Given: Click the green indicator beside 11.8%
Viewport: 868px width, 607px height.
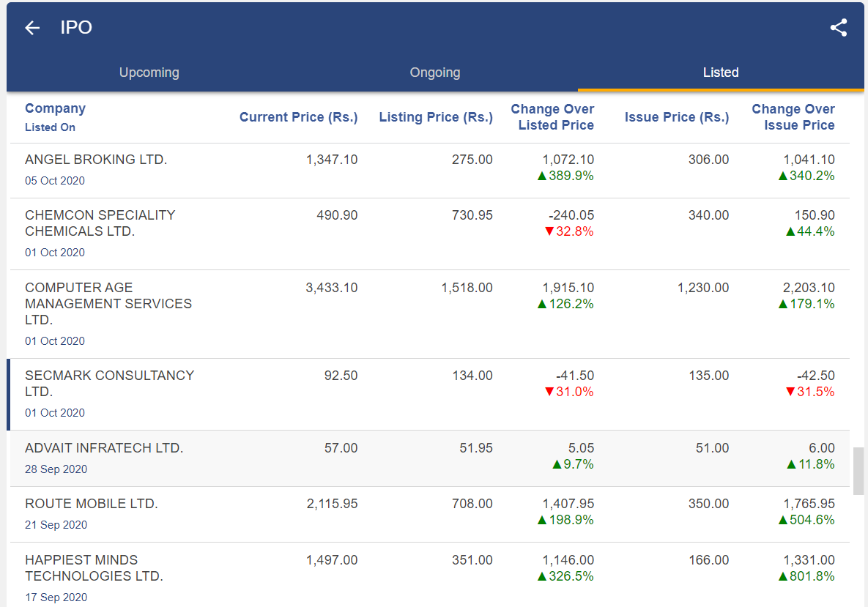Looking at the screenshot, I should click(792, 463).
